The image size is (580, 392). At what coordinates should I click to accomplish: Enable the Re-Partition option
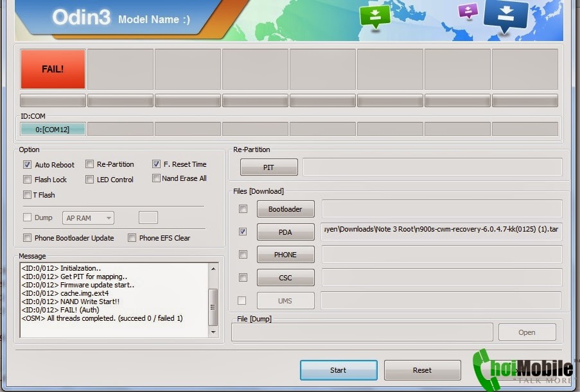pyautogui.click(x=89, y=164)
